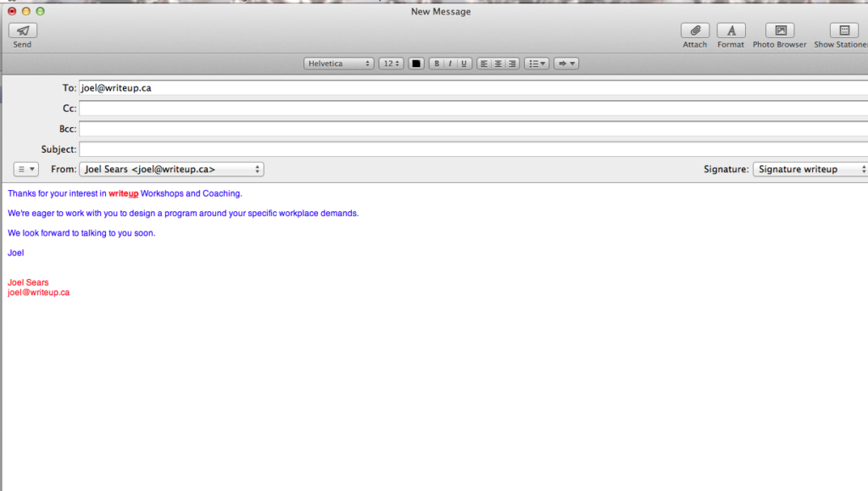Open the Photo Browser icon
Viewport: 868px width, 491px height.
pyautogui.click(x=780, y=31)
